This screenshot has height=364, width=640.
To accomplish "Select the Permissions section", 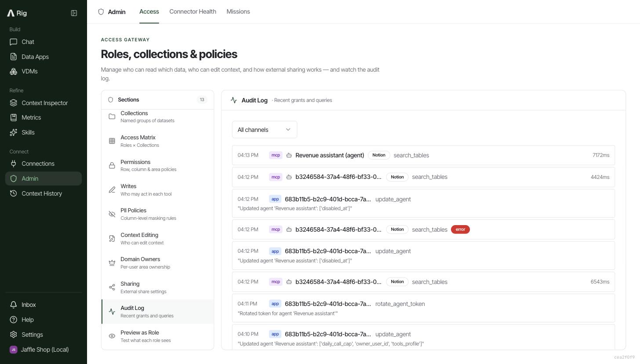I will tap(158, 165).
